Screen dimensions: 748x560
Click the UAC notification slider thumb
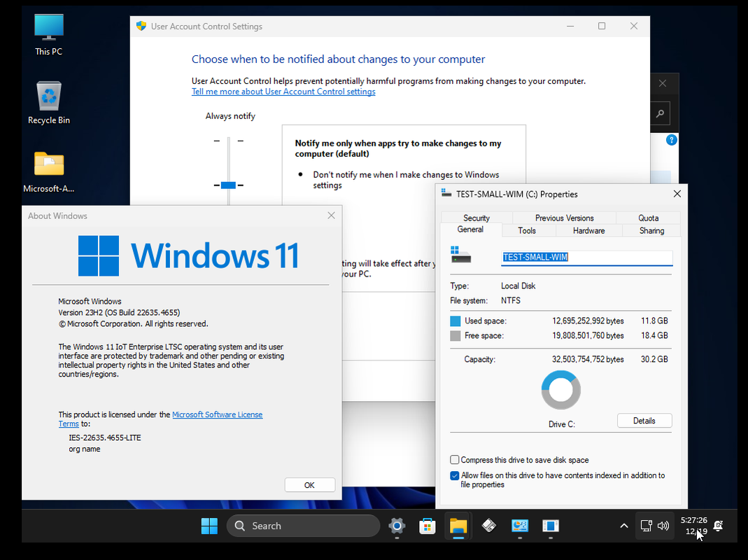click(228, 185)
